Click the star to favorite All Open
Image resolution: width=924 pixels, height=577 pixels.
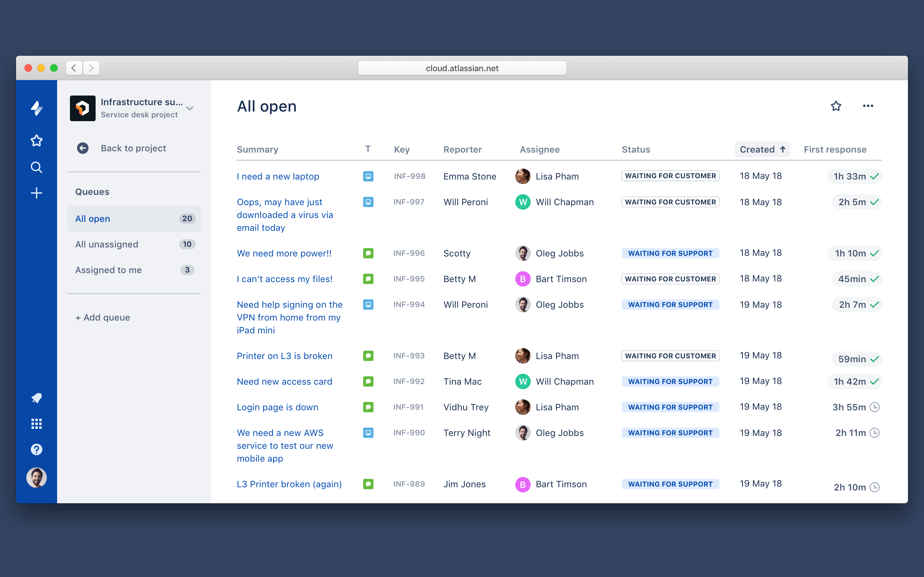[835, 105]
